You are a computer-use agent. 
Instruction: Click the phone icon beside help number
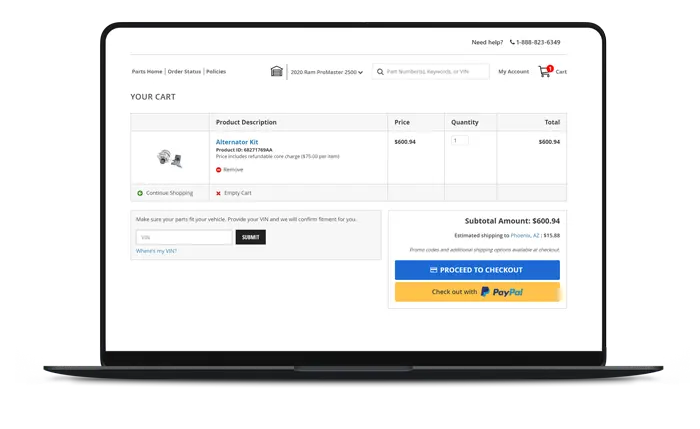tap(512, 42)
